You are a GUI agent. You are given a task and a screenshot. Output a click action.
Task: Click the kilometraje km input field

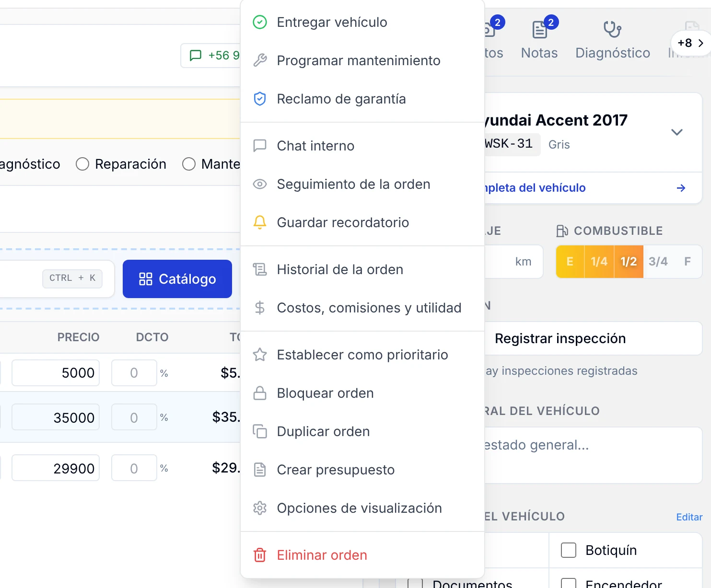pos(513,262)
